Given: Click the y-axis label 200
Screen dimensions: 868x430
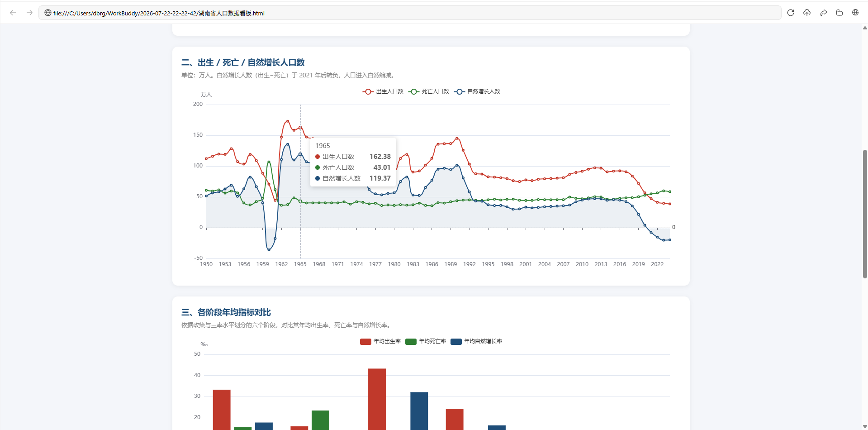Looking at the screenshot, I should pos(198,104).
